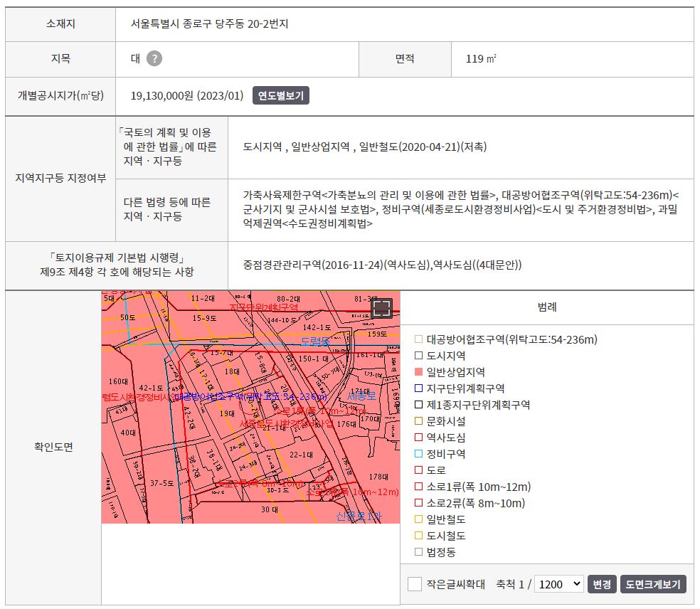Image resolution: width=700 pixels, height=609 pixels.
Task: Click the 도로 legend swatch
Action: [x=418, y=470]
